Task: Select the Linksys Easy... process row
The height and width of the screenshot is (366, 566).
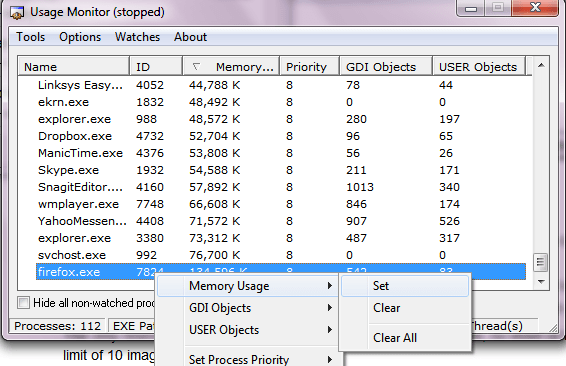Action: coord(281,85)
